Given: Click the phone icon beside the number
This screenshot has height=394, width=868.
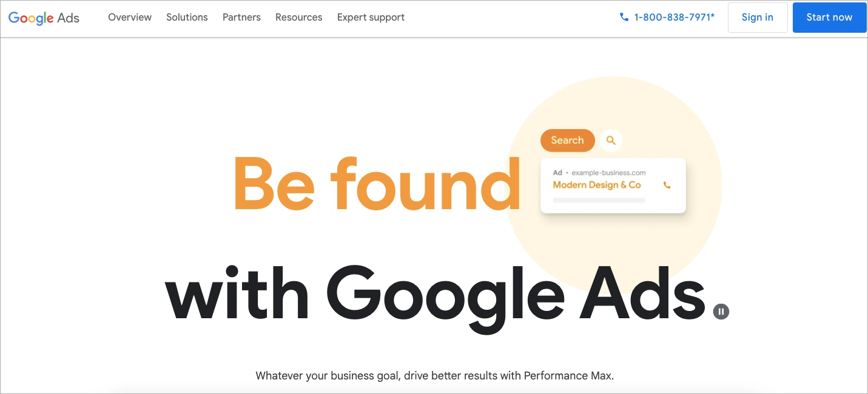Looking at the screenshot, I should pos(624,17).
